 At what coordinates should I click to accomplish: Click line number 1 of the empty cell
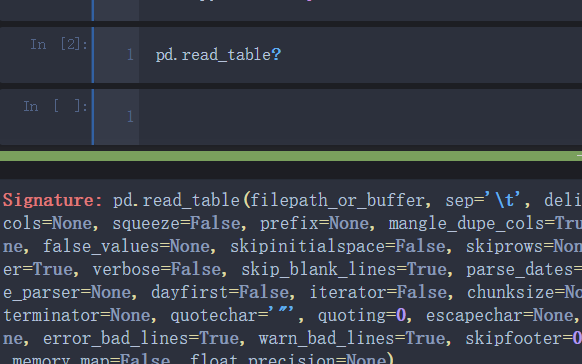pos(130,117)
